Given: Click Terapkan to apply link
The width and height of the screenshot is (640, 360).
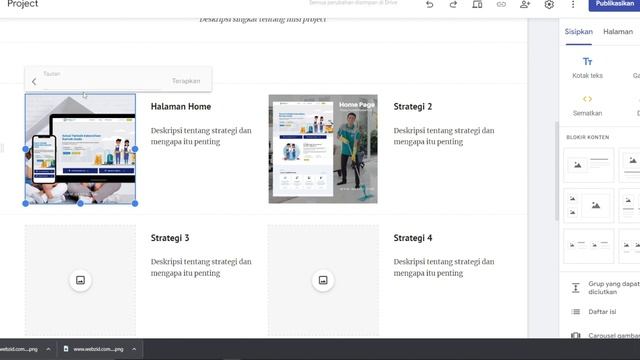Looking at the screenshot, I should [186, 81].
